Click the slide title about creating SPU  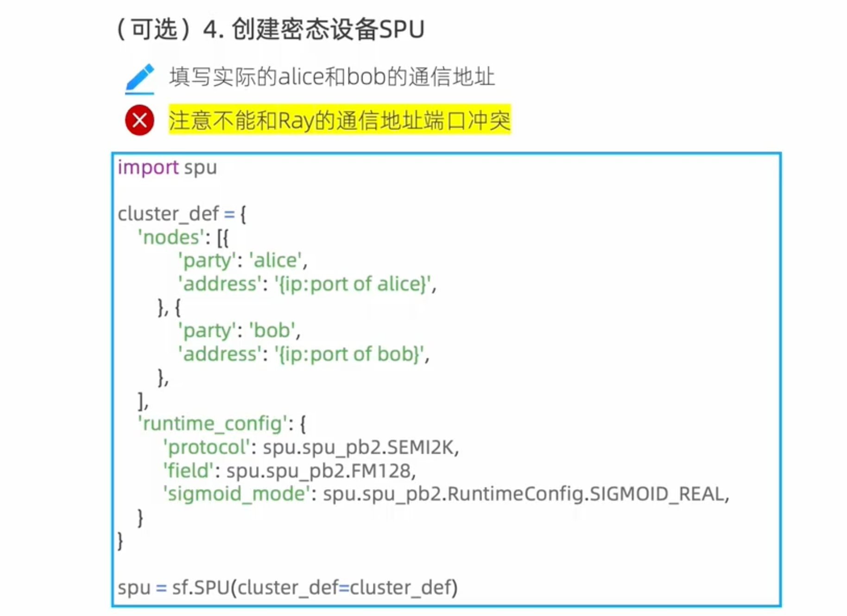(x=271, y=30)
